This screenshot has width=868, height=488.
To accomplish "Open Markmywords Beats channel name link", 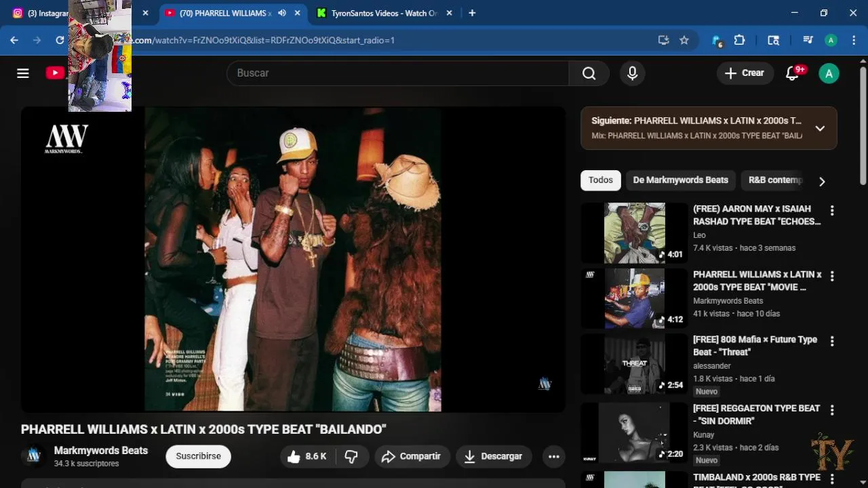I will (x=101, y=451).
